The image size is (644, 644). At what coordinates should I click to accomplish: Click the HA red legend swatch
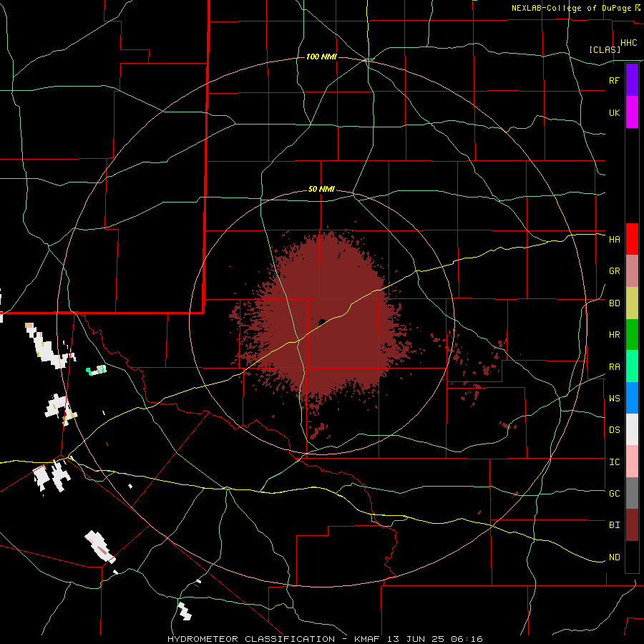(632, 239)
